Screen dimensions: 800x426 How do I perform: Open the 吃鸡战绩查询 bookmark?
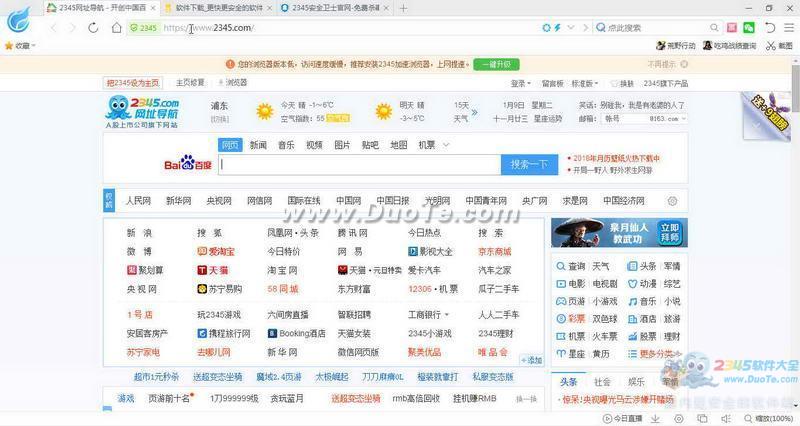click(730, 45)
